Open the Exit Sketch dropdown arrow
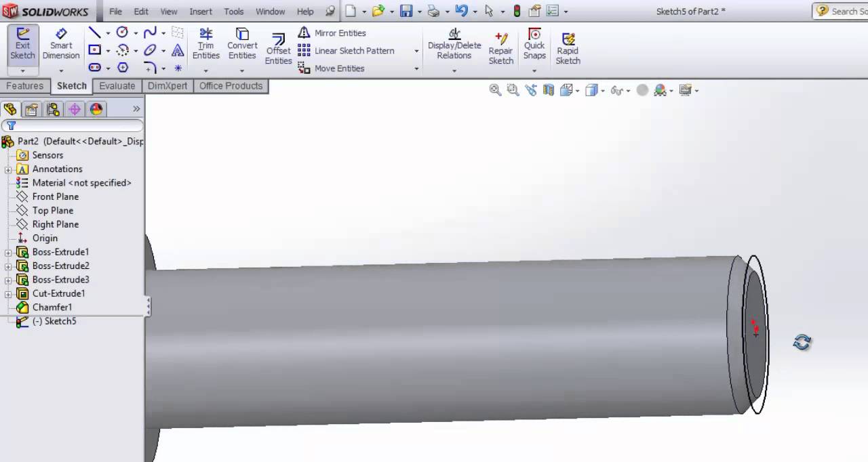Screen dimensions: 868x462 coord(22,70)
